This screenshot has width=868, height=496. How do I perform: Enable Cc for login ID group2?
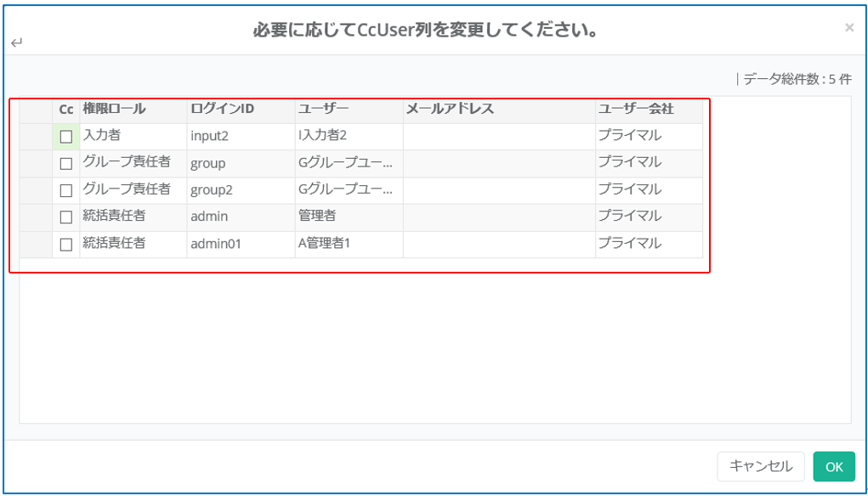(66, 190)
